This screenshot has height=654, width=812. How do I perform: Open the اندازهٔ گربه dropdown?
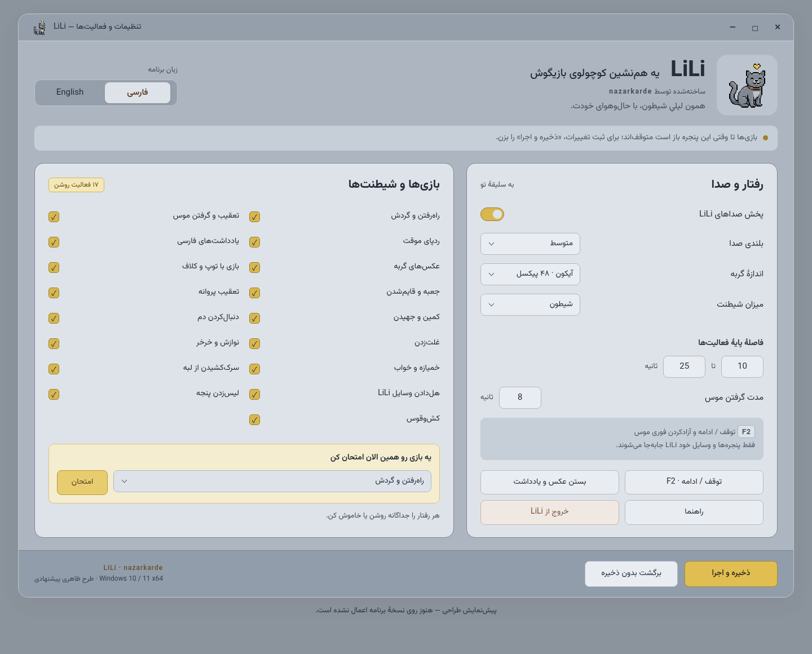[x=530, y=274]
